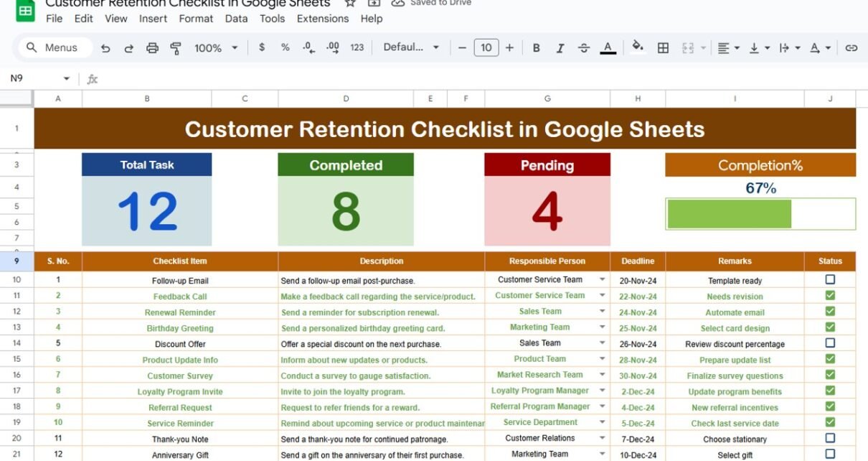Click the Undo icon in toolbar
The width and height of the screenshot is (868, 461).
point(105,48)
